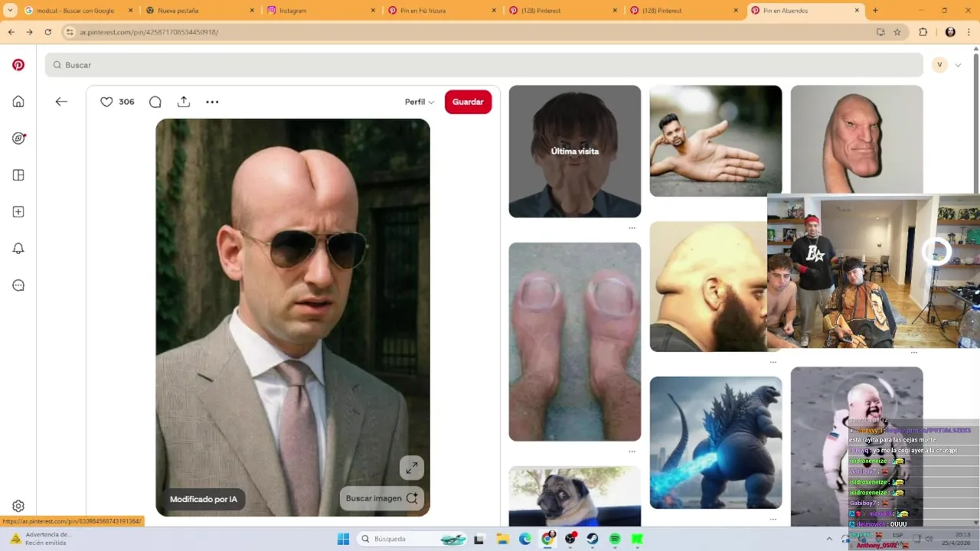Open Chrome three-dot menu
This screenshot has height=551, width=980.
click(x=969, y=32)
